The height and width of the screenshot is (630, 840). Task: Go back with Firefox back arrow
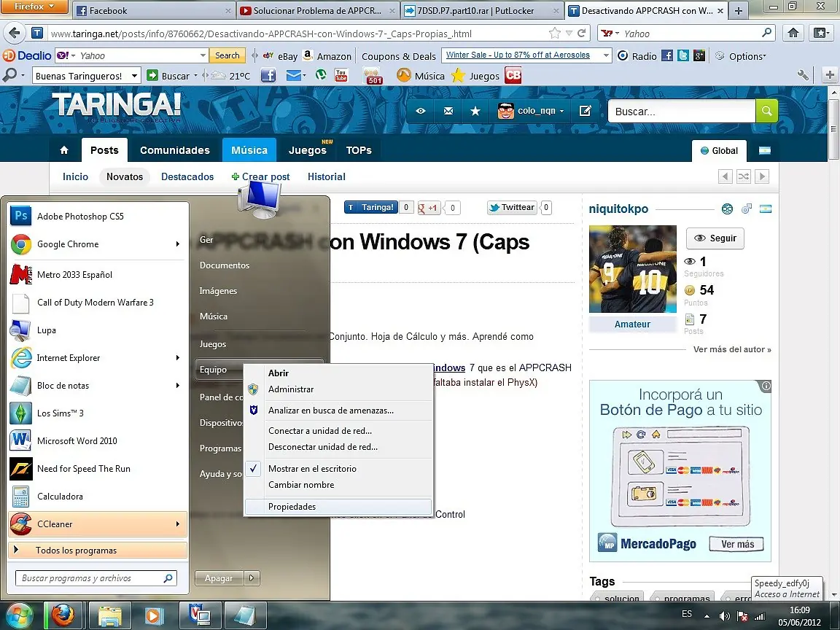[15, 34]
